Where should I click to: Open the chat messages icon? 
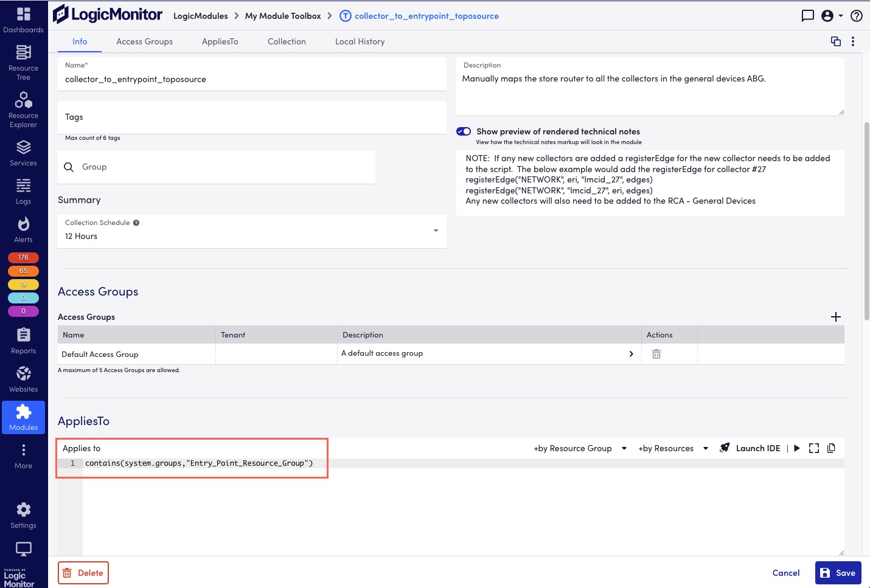tap(807, 16)
